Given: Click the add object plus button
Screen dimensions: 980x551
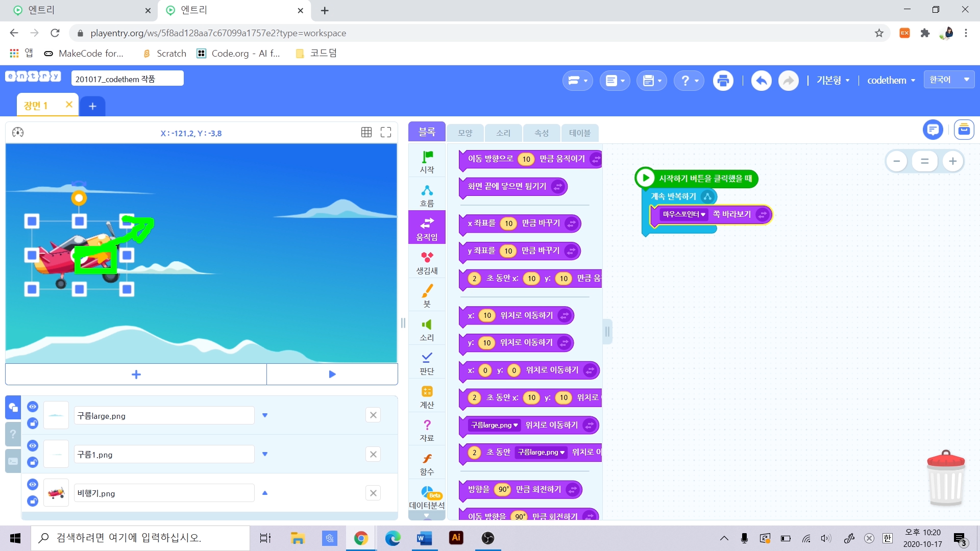Looking at the screenshot, I should [x=136, y=374].
